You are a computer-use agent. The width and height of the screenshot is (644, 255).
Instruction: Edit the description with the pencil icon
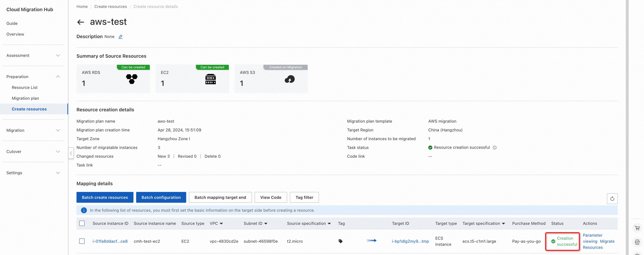coord(120,37)
